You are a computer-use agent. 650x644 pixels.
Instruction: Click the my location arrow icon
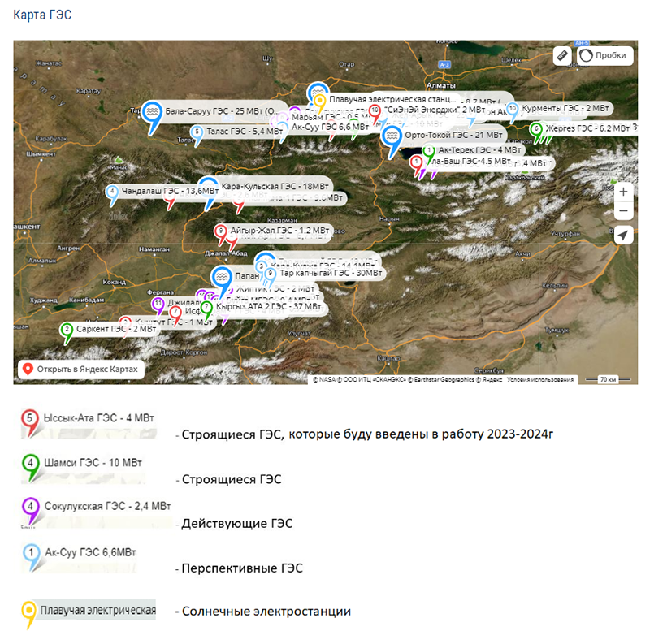click(x=623, y=236)
